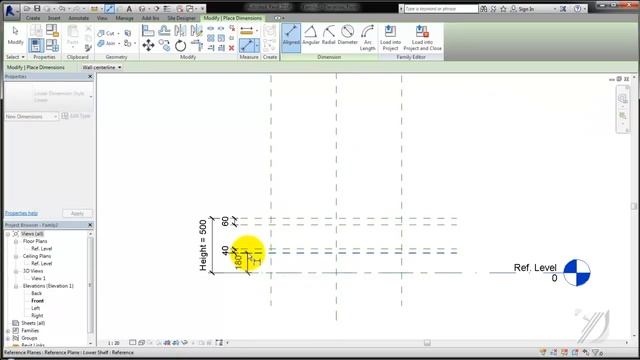The image size is (640, 360).
Task: Click the binoculars search icon
Action: click(x=484, y=9)
